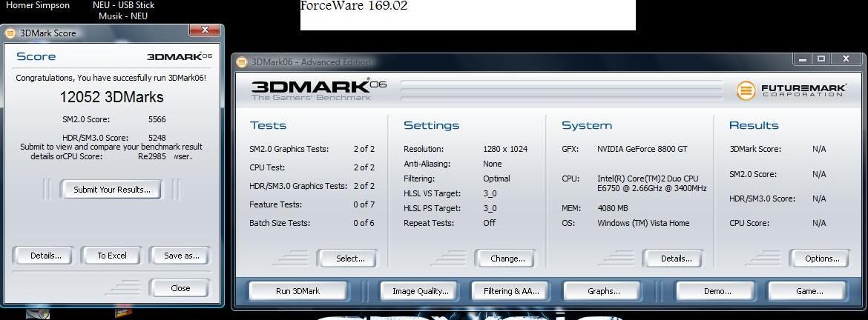Click the Feature Tests 0 of 7 value
The height and width of the screenshot is (320, 868).
pos(364,204)
